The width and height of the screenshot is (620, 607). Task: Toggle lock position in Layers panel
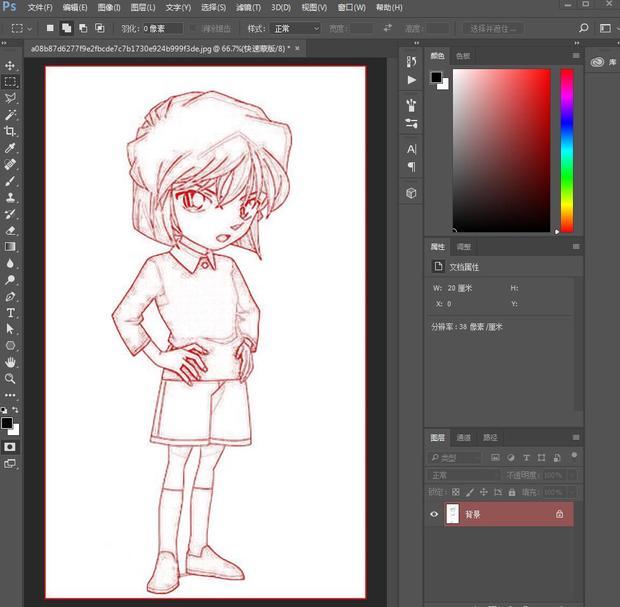pyautogui.click(x=483, y=492)
